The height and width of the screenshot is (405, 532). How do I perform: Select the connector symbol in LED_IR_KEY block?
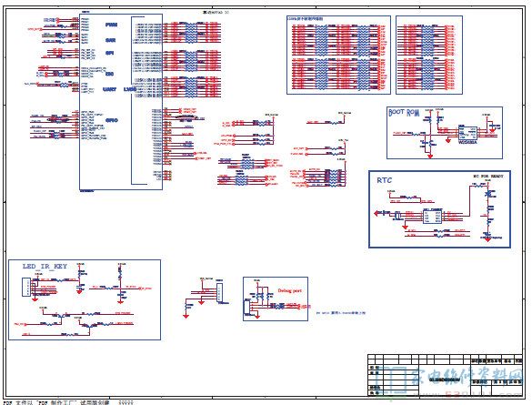(x=26, y=288)
